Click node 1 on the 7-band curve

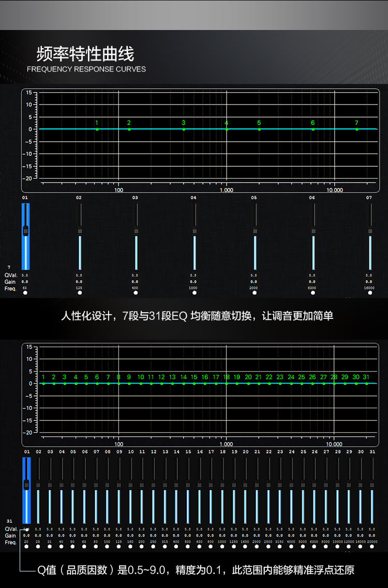(97, 129)
